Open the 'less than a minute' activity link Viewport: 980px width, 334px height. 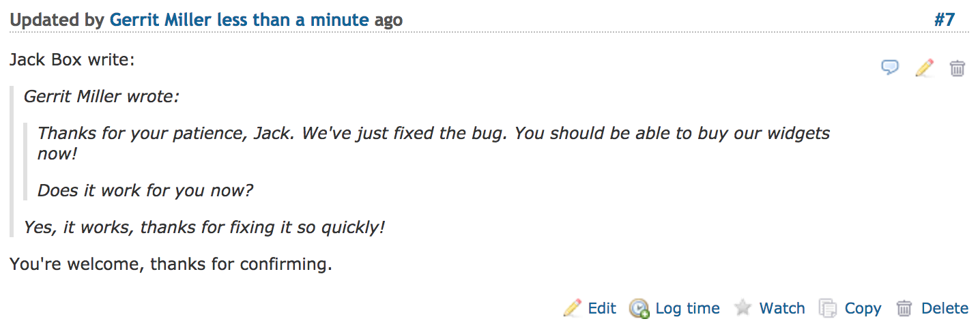(x=293, y=20)
